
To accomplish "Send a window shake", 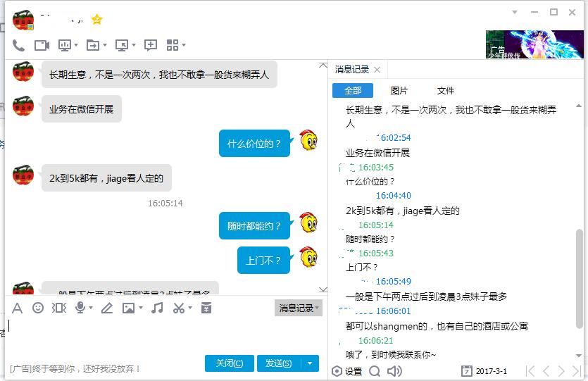I will tap(59, 308).
